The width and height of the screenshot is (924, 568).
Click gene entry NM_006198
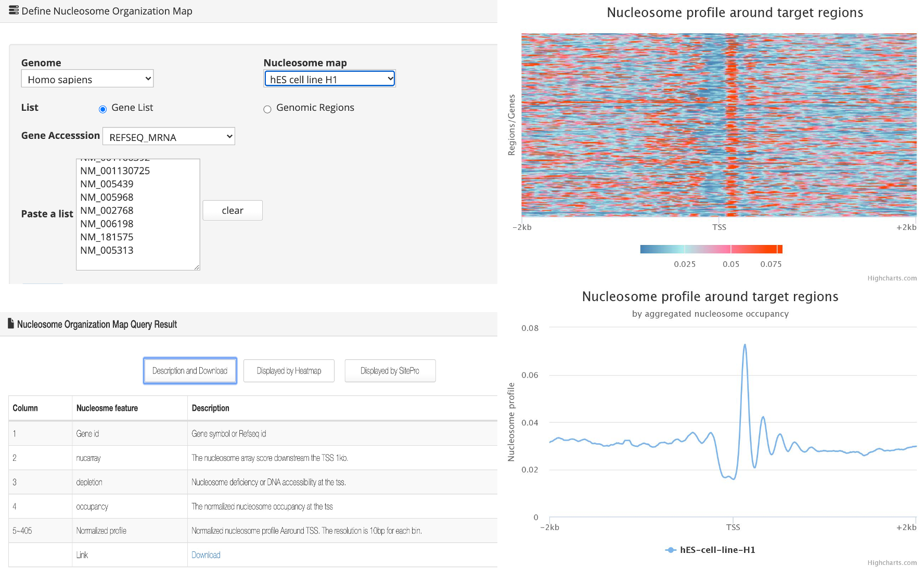107,224
